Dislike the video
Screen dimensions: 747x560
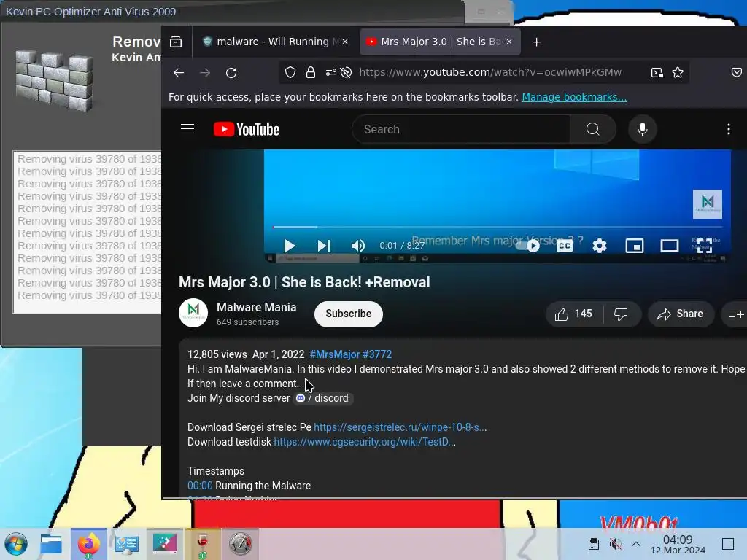(x=621, y=314)
